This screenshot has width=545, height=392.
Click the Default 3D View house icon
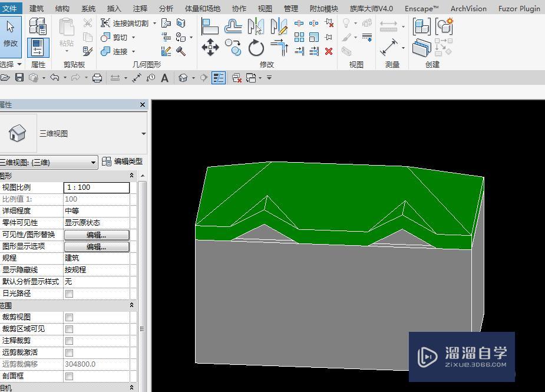pos(183,78)
